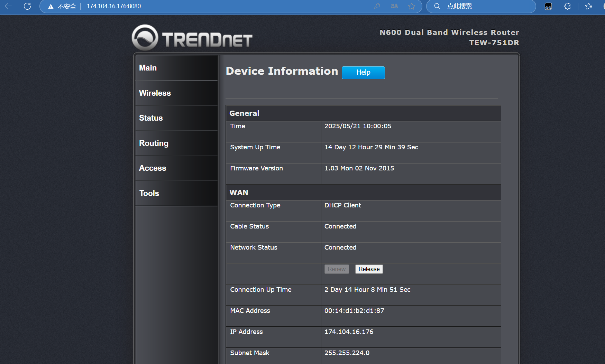Click the firmware version 1.03 Mon 02 Nov 2015
605x364 pixels.
[x=359, y=168]
